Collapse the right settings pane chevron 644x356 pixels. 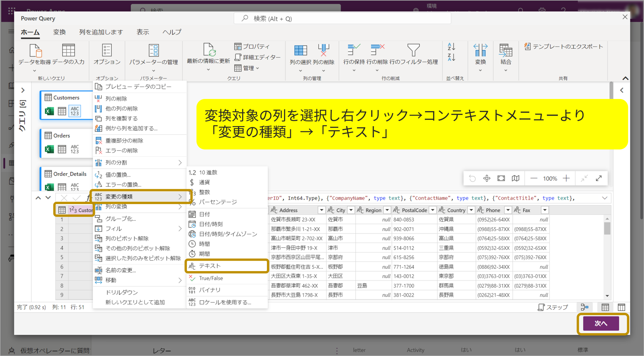622,90
